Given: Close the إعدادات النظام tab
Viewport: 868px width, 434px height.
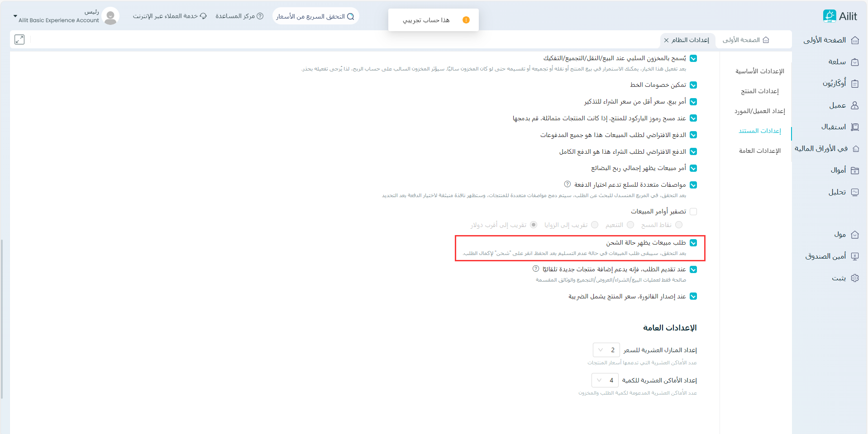Looking at the screenshot, I should [666, 40].
